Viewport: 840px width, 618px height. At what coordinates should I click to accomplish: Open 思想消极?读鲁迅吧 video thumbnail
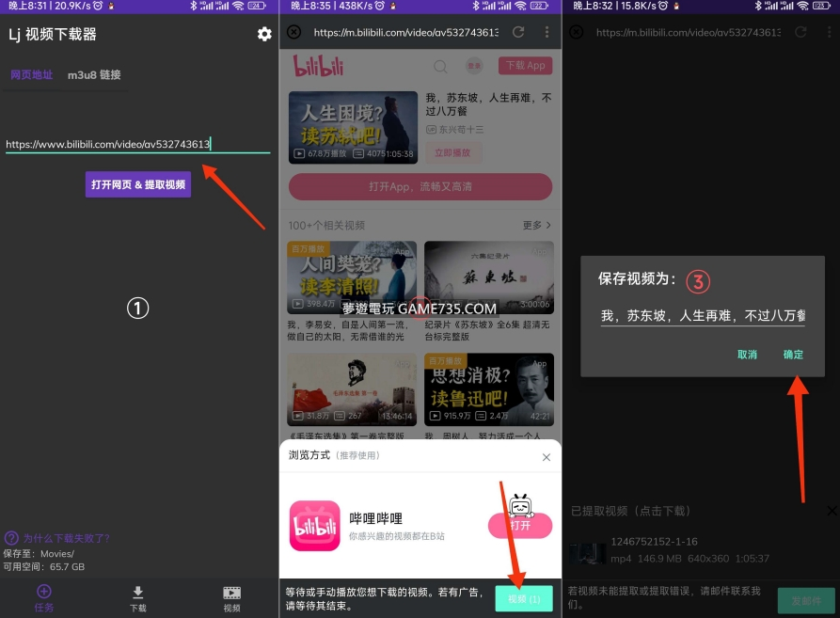(489, 389)
